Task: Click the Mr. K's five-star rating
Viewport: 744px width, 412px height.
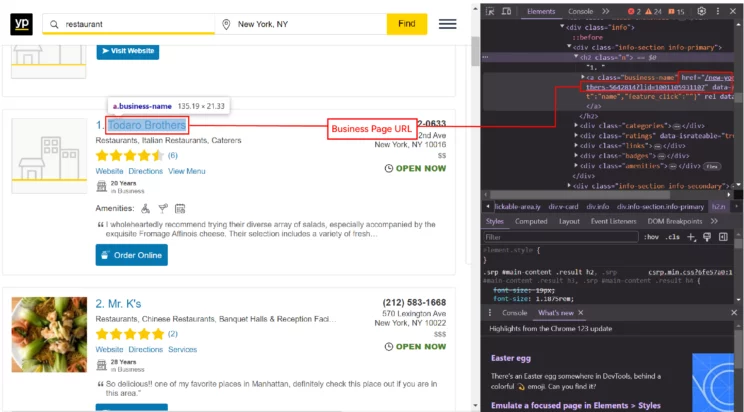Action: click(x=130, y=334)
